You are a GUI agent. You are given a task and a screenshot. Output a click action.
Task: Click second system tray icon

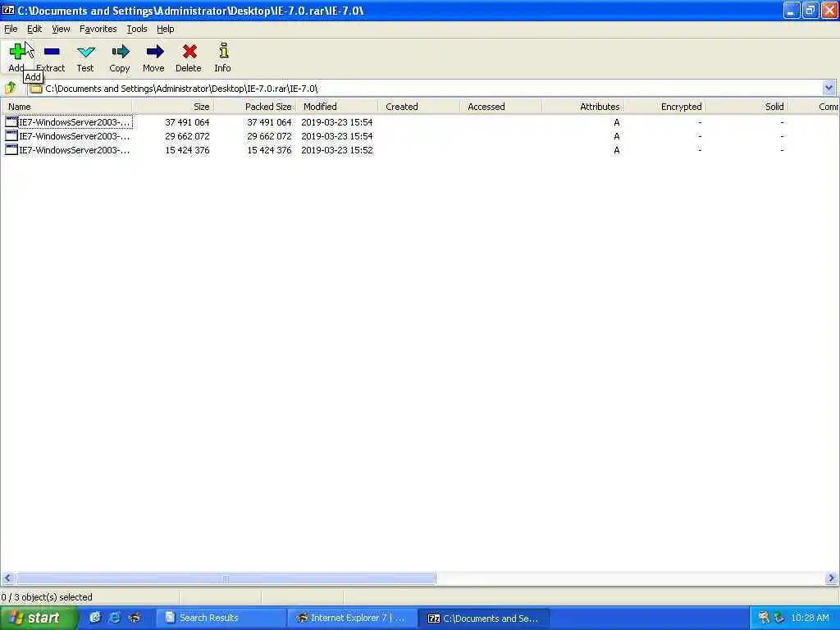pyautogui.click(x=779, y=618)
